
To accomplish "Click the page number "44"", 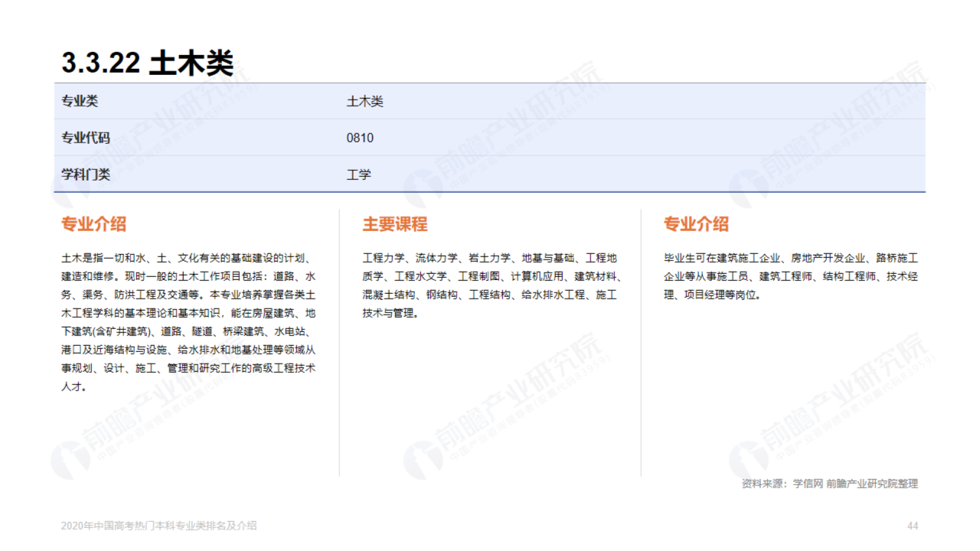I will (x=913, y=526).
